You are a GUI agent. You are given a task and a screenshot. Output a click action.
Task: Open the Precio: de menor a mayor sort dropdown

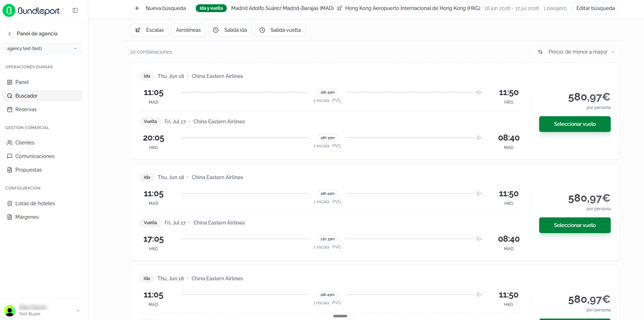[576, 52]
